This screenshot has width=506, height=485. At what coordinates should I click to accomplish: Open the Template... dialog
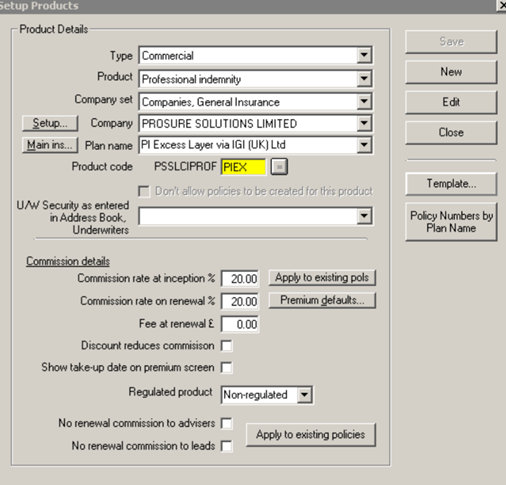tap(451, 184)
